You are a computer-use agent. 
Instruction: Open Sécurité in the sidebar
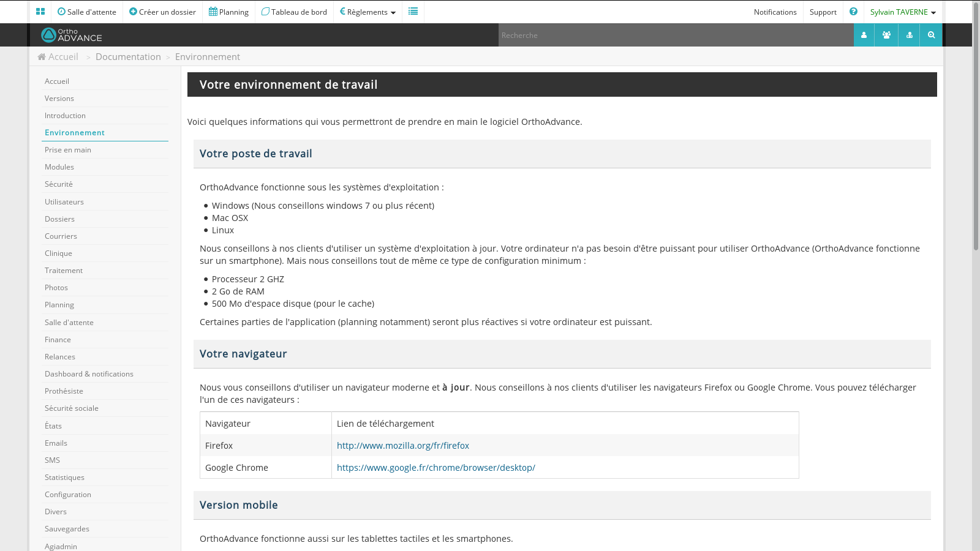click(105, 184)
